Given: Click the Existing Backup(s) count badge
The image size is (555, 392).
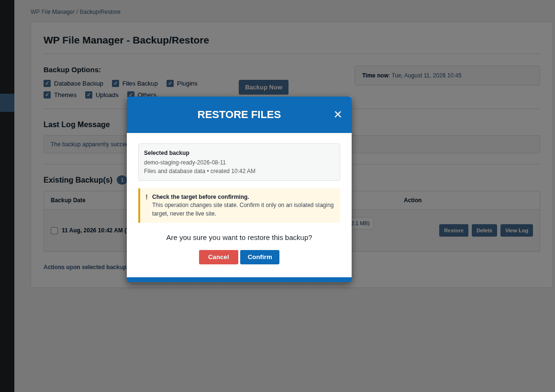Looking at the screenshot, I should point(122,180).
